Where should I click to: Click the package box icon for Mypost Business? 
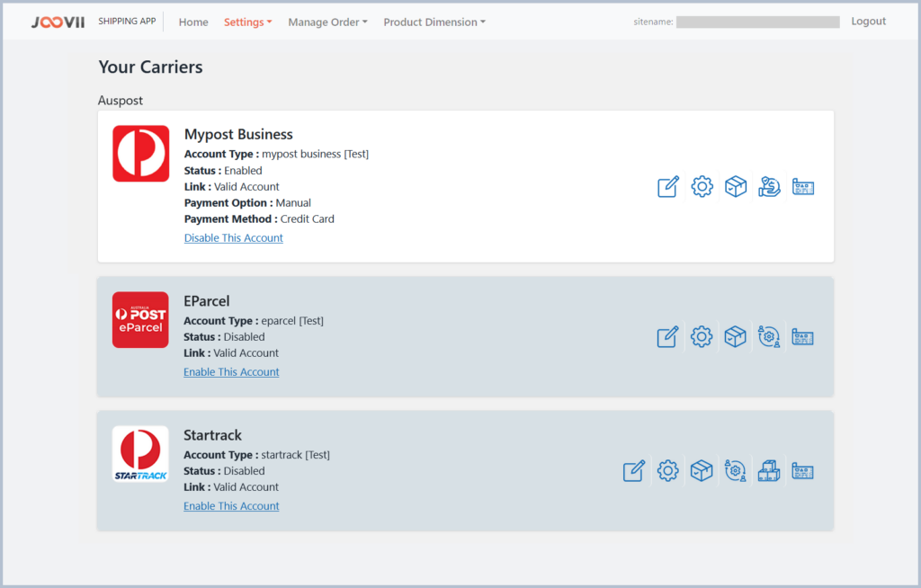[736, 187]
